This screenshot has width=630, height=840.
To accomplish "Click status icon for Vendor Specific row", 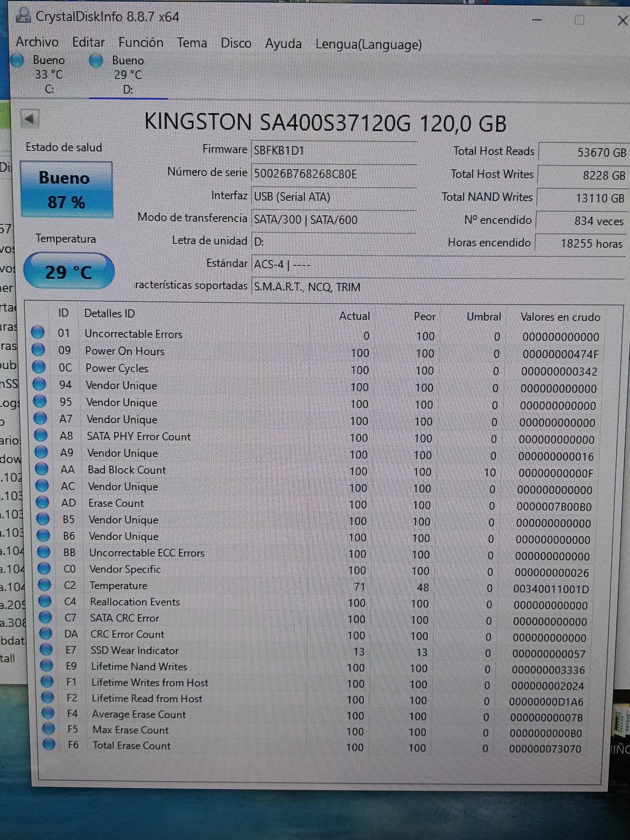I will point(44,568).
